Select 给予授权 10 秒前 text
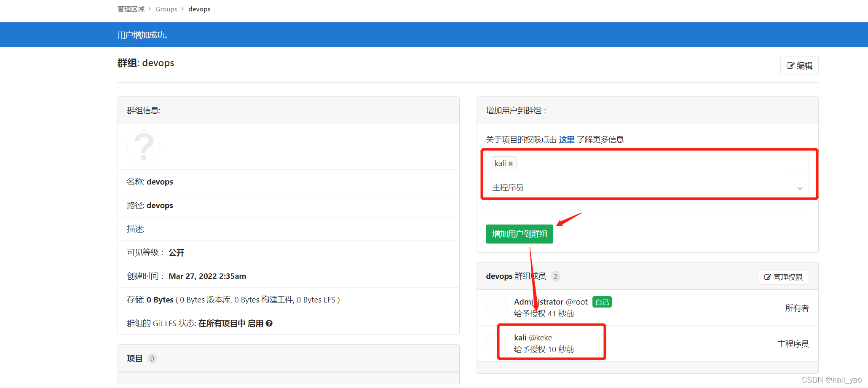 544,349
